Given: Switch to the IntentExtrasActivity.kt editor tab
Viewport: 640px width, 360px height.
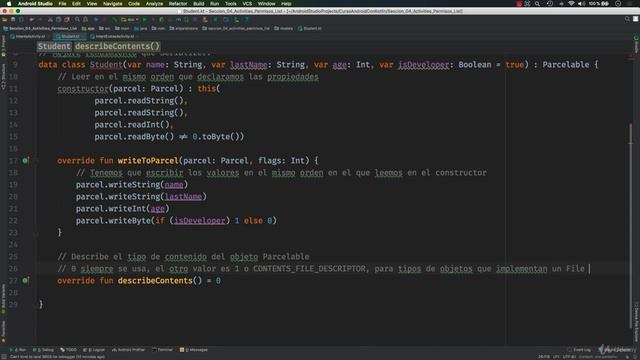Looking at the screenshot, I should tap(113, 36).
